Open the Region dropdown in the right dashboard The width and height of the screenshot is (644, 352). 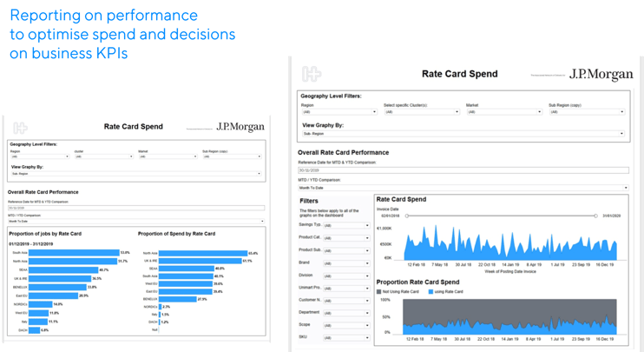point(337,112)
